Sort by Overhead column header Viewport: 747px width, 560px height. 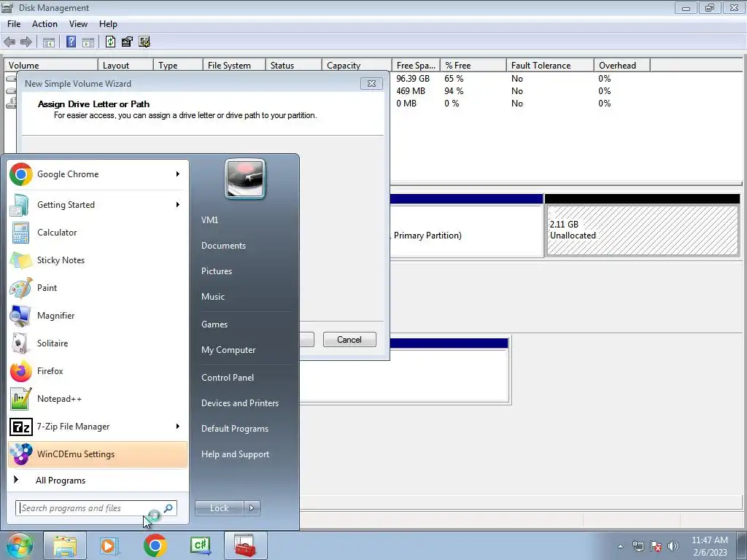(622, 65)
